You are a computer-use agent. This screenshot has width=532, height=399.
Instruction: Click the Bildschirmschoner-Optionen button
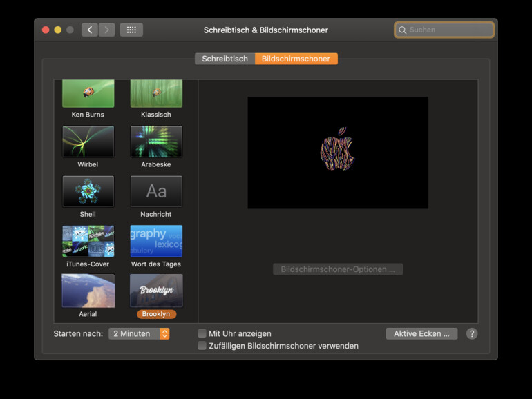338,269
